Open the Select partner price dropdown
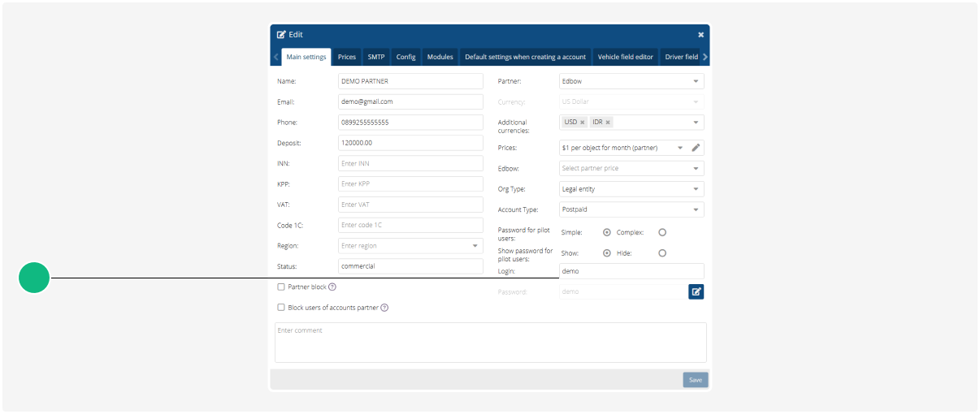 pyautogui.click(x=631, y=168)
